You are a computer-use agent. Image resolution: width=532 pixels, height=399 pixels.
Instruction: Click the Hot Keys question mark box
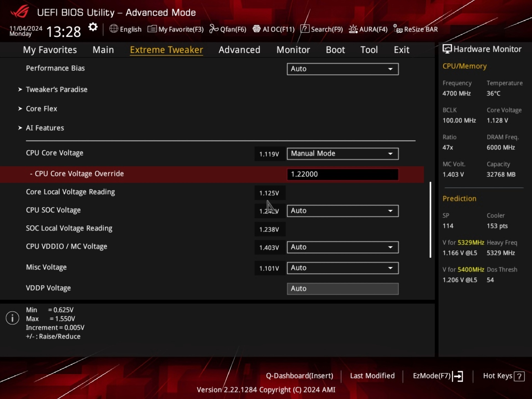click(x=519, y=376)
